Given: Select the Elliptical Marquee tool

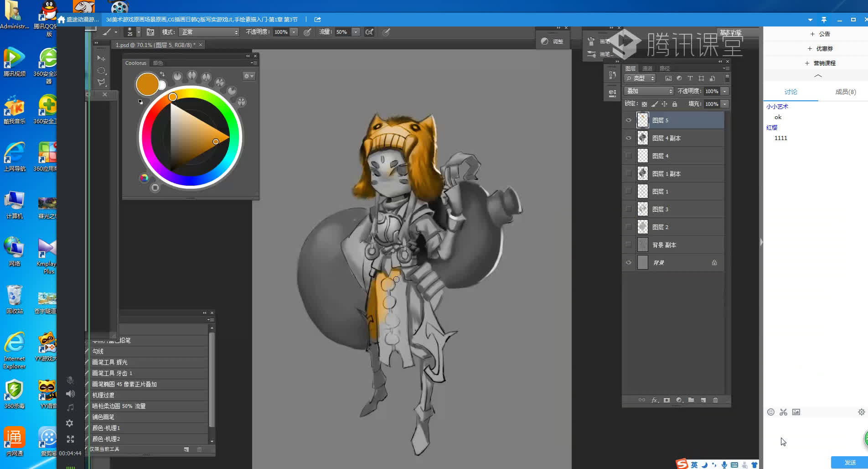Looking at the screenshot, I should point(101,70).
